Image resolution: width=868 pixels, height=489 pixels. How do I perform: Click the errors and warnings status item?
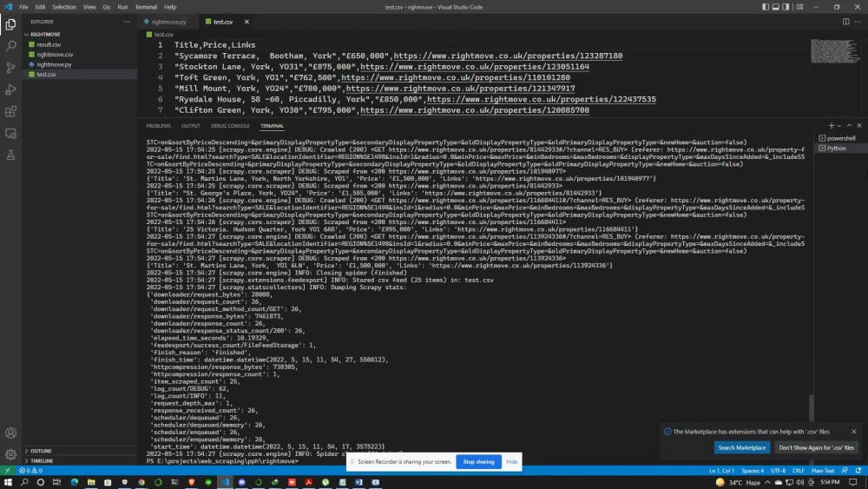30,471
